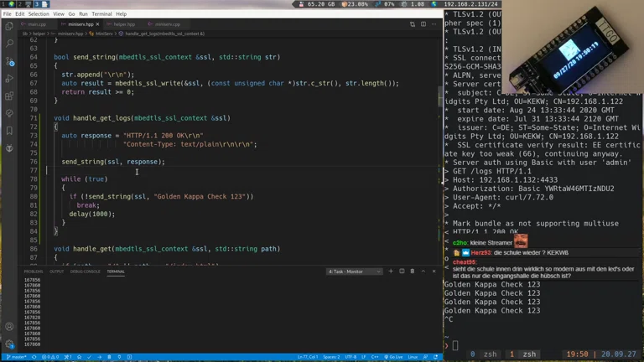Open the PlatformIO alien head icon
This screenshot has height=362, width=644.
[x=9, y=147]
